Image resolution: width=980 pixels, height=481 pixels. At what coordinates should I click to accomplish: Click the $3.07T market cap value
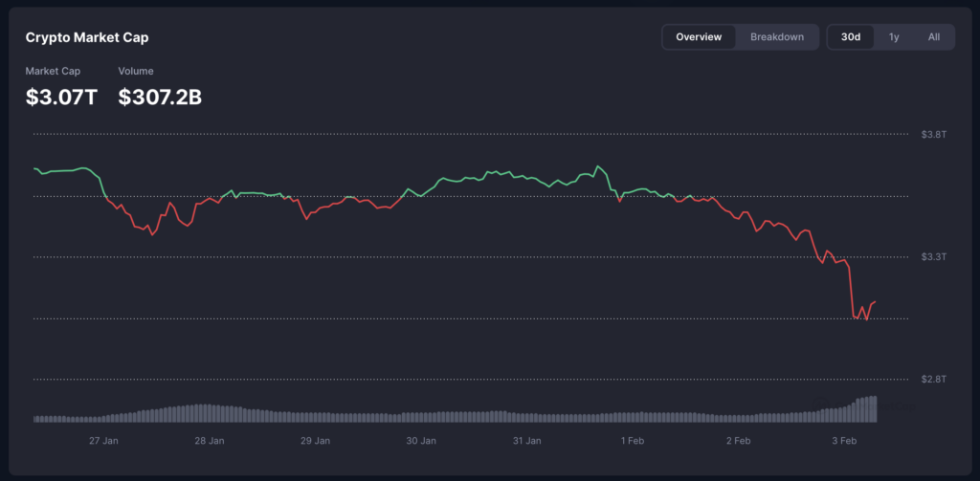tap(61, 97)
